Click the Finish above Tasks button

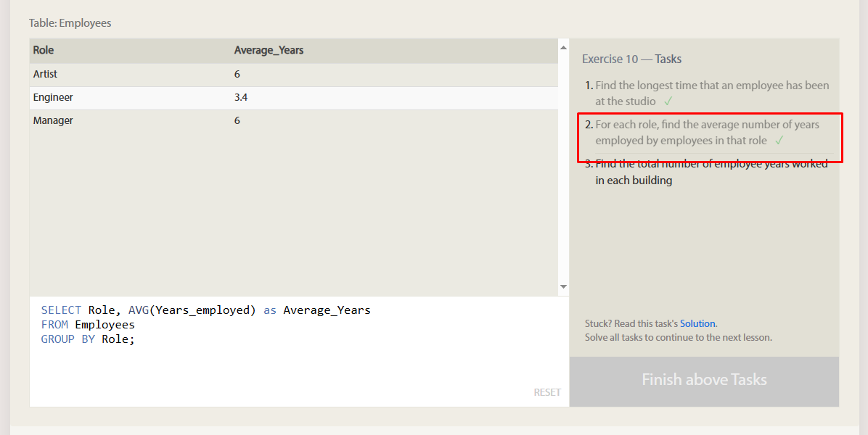click(704, 380)
